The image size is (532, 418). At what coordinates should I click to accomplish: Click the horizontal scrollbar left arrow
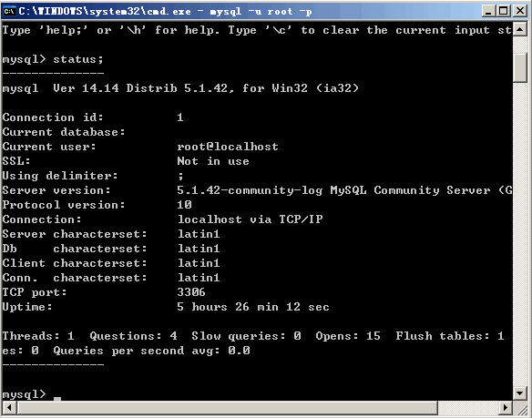click(x=9, y=407)
